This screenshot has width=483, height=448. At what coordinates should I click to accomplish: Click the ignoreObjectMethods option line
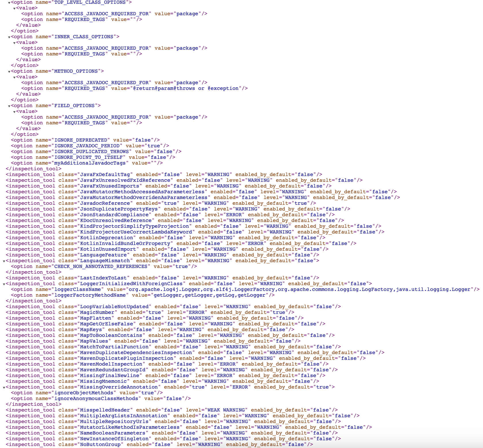pos(87,393)
